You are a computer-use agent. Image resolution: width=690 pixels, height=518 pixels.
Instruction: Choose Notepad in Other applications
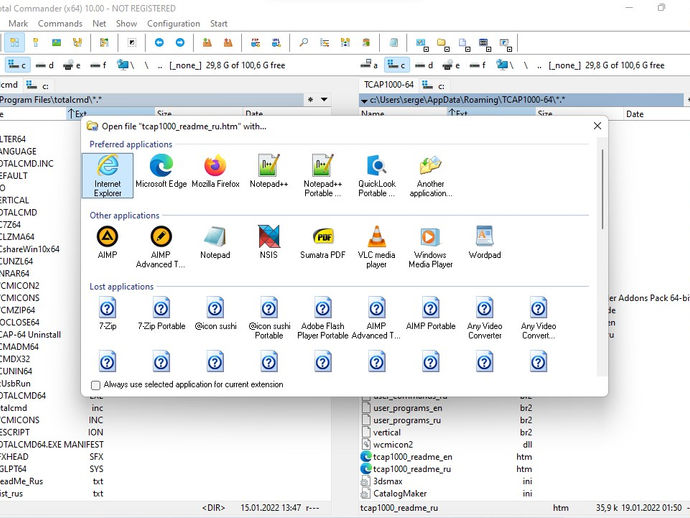pyautogui.click(x=215, y=242)
